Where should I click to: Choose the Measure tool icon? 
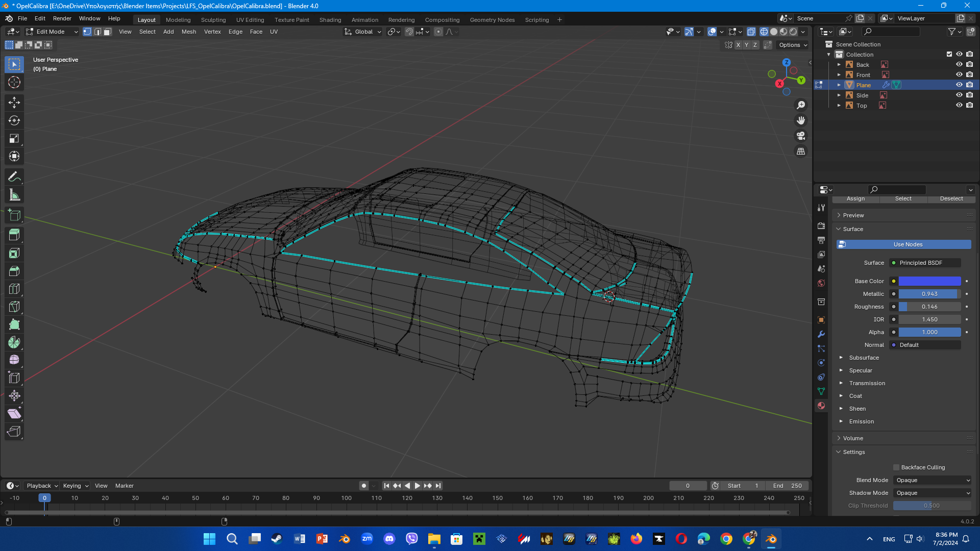pos(14,195)
